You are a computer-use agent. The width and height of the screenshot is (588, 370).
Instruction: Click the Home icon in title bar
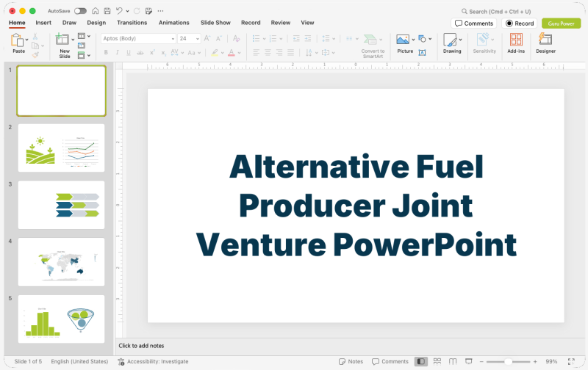click(96, 11)
